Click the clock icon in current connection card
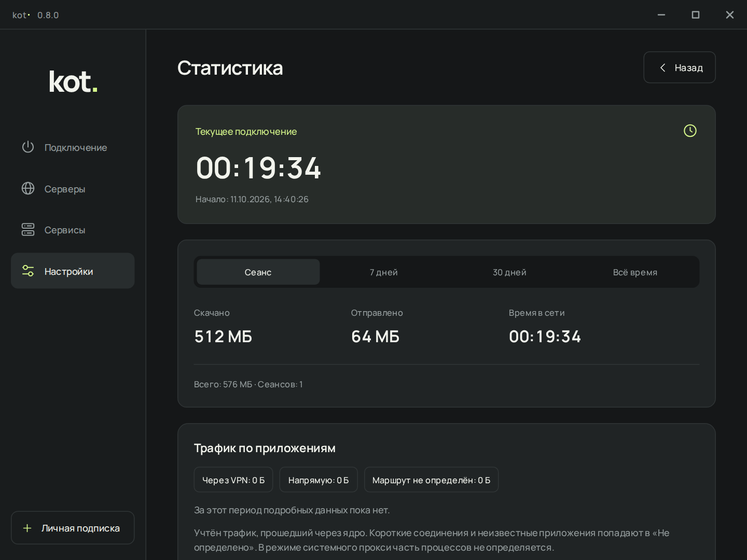 point(690,131)
